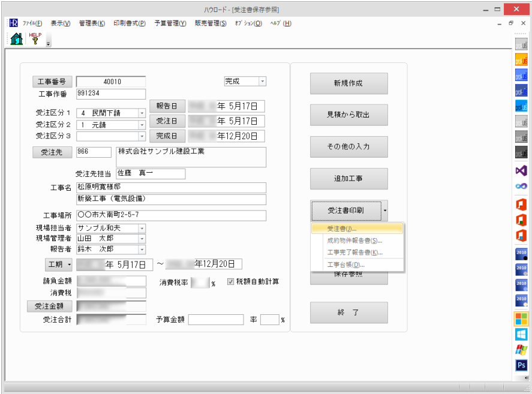Click the Windows logo icon in sidebar
Image resolution: width=532 pixels, height=394 pixels.
click(521, 334)
